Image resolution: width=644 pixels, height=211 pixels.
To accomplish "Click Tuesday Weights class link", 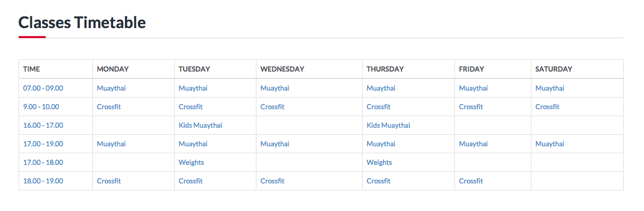I will coord(191,162).
